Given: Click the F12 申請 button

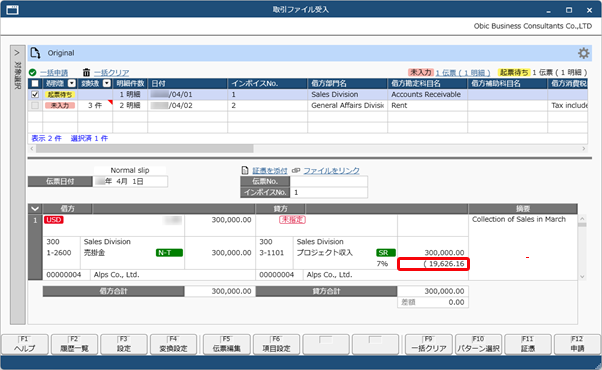Looking at the screenshot, I should pyautogui.click(x=577, y=344).
